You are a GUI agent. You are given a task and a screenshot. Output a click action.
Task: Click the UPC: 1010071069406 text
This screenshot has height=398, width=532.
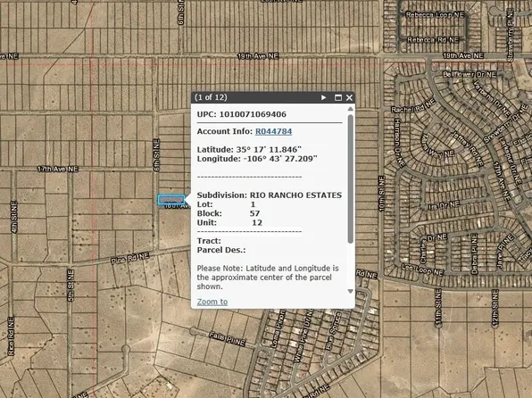coord(242,114)
